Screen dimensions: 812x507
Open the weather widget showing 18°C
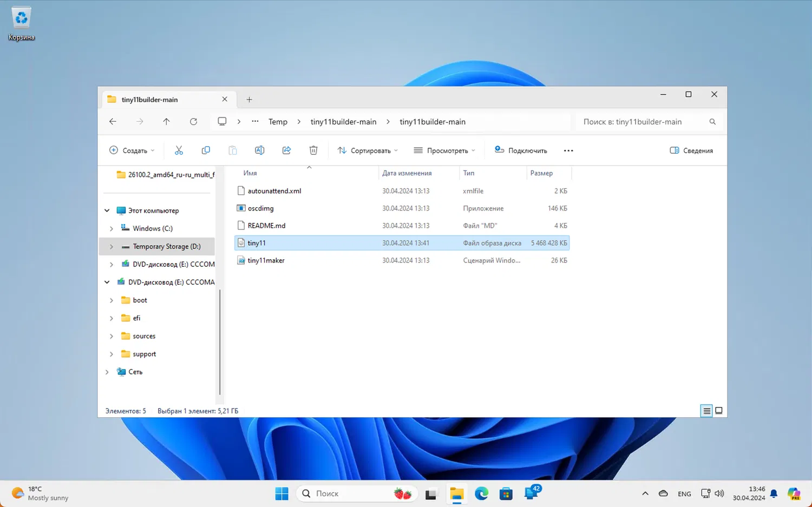click(41, 493)
